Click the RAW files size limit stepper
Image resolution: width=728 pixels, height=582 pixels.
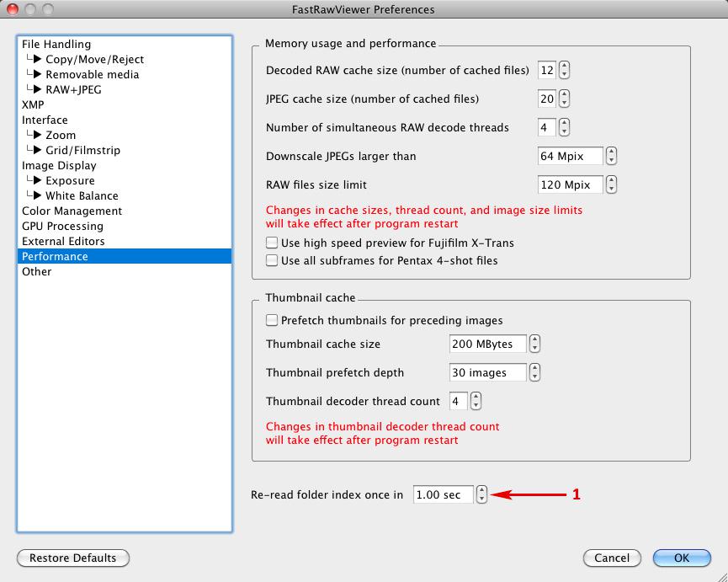(x=612, y=185)
